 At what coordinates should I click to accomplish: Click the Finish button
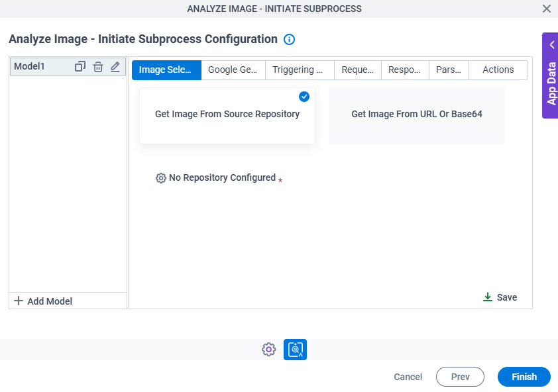pos(524,377)
